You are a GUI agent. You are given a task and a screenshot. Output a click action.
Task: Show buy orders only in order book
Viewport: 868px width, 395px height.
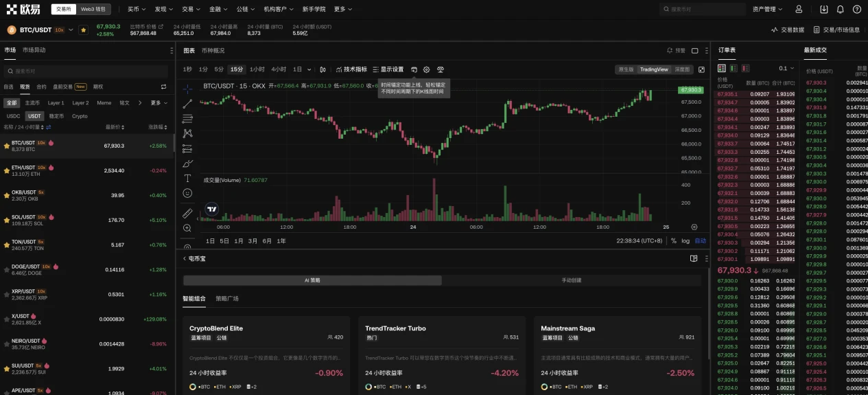[734, 68]
